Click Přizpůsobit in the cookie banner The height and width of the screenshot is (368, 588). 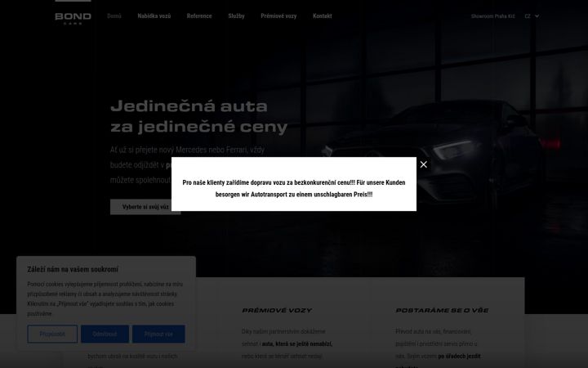[52, 334]
